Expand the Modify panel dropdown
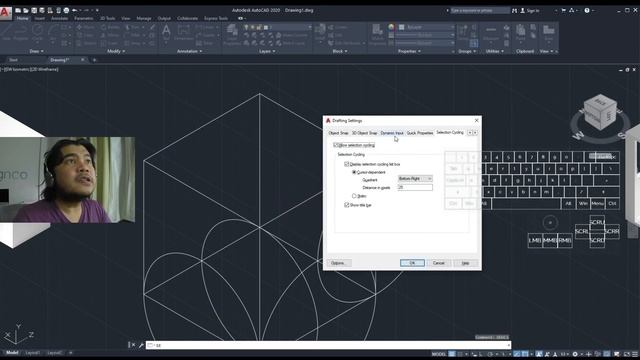Viewport: 640px width, 360px height. pos(116,51)
